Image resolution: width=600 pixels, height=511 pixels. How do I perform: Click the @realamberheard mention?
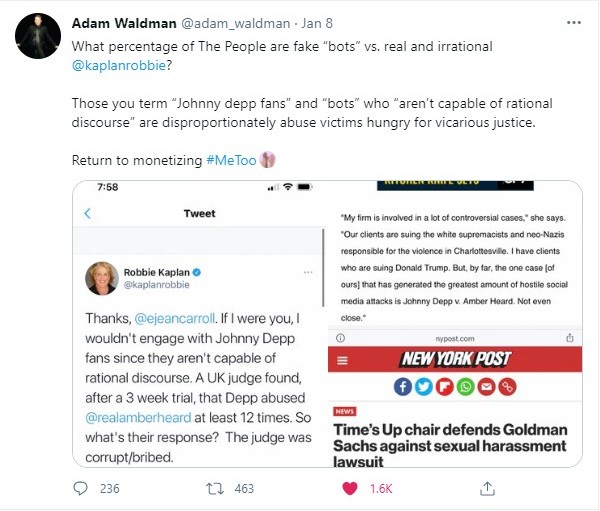[x=138, y=418]
